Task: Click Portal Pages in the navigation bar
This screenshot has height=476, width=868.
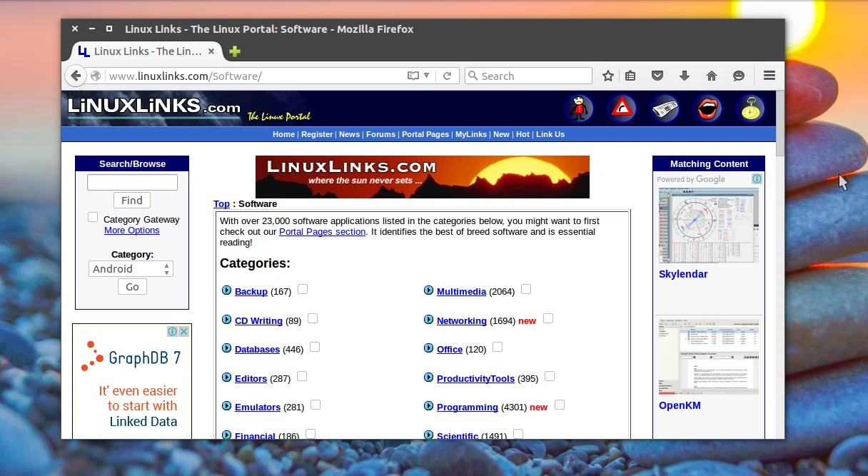Action: 425,134
